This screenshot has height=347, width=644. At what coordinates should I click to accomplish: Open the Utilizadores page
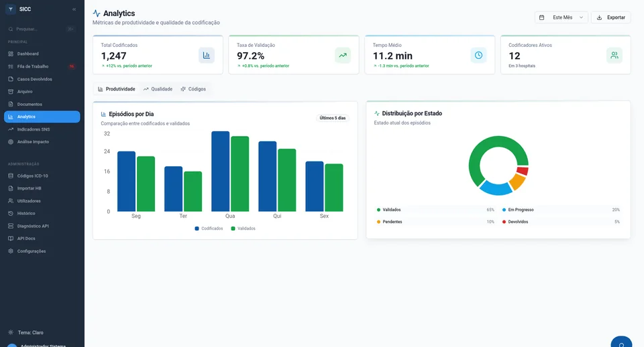coord(42,201)
